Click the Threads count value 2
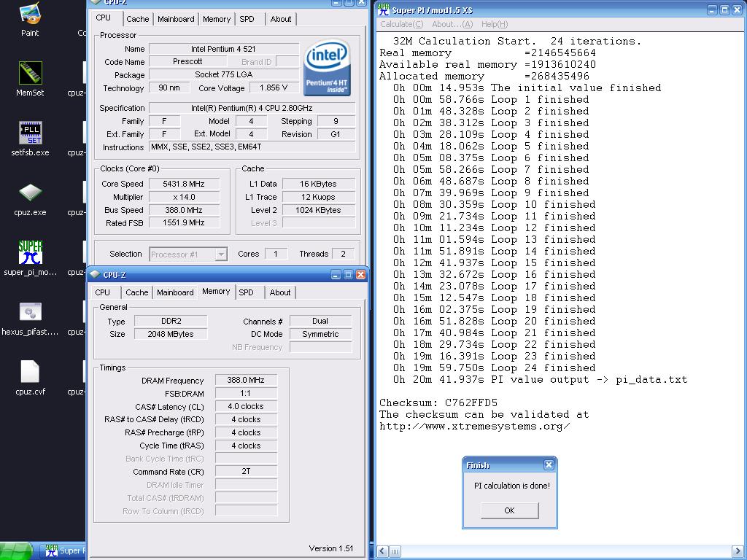747x560 pixels. (343, 254)
